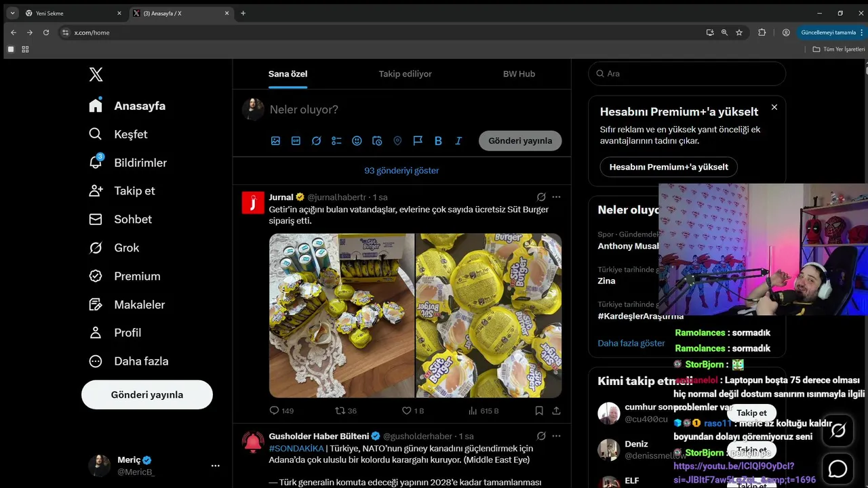Click the Grok icon in composer toolbar
This screenshot has height=488, width=868.
click(x=316, y=141)
